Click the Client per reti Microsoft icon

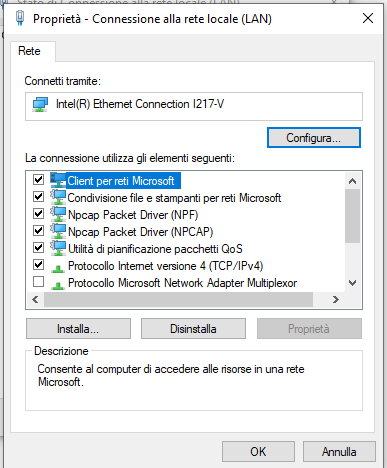click(x=58, y=180)
